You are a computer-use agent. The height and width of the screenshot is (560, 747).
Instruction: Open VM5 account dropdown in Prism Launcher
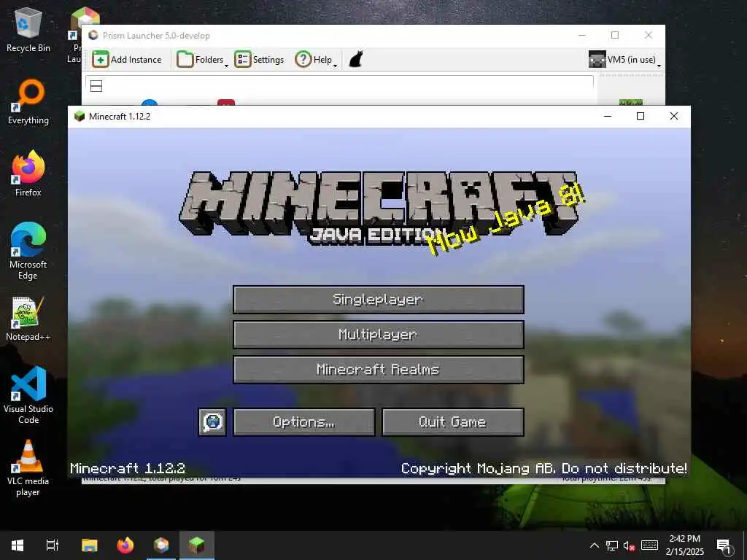click(624, 60)
